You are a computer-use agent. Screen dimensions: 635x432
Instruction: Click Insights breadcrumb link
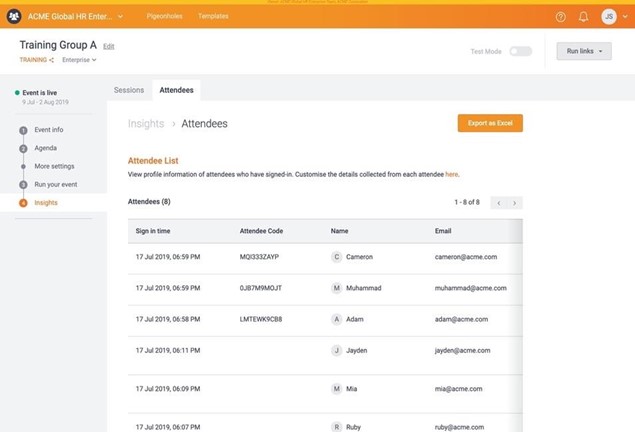point(146,124)
